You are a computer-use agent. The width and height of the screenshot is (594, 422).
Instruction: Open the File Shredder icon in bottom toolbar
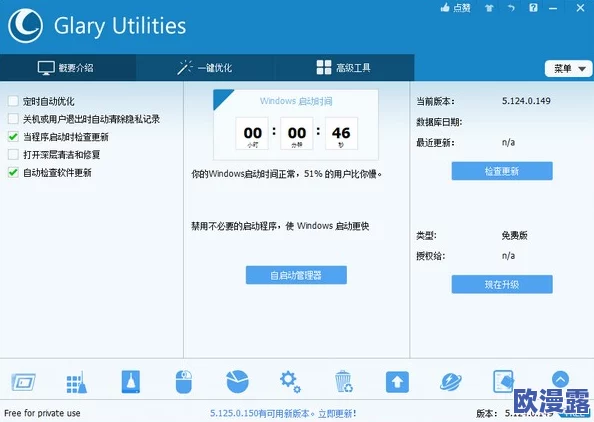click(x=503, y=381)
